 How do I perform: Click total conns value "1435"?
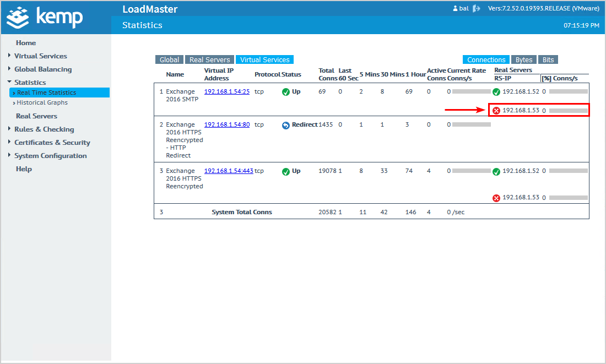click(x=326, y=124)
